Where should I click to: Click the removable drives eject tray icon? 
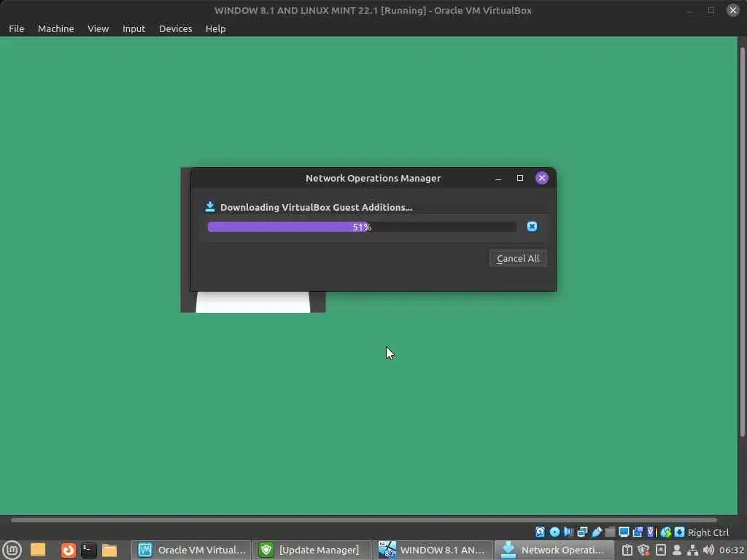pos(661,550)
